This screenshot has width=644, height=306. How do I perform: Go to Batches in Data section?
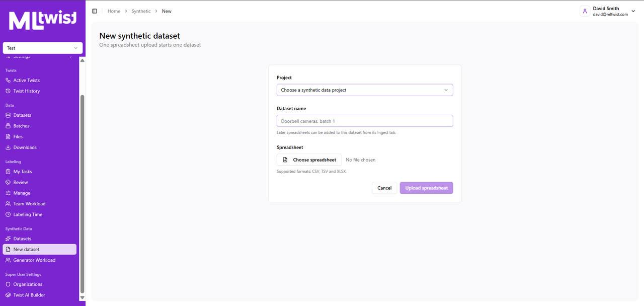point(40,126)
